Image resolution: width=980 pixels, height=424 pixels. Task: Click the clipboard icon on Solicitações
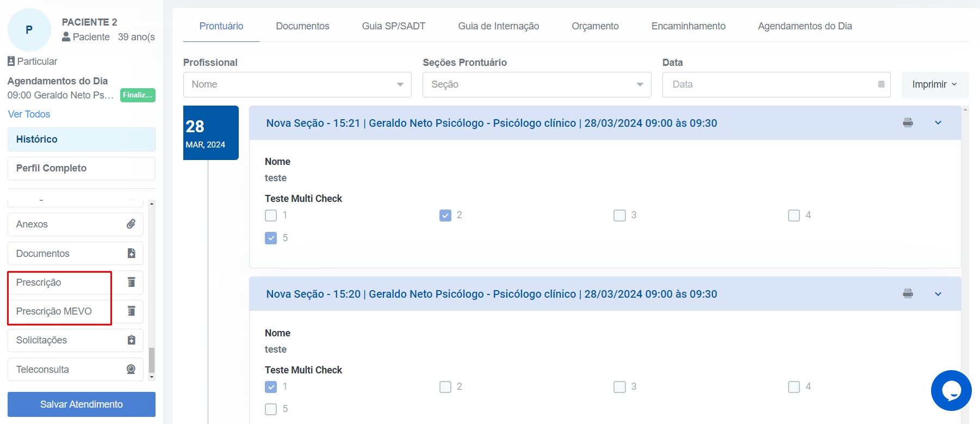(131, 340)
